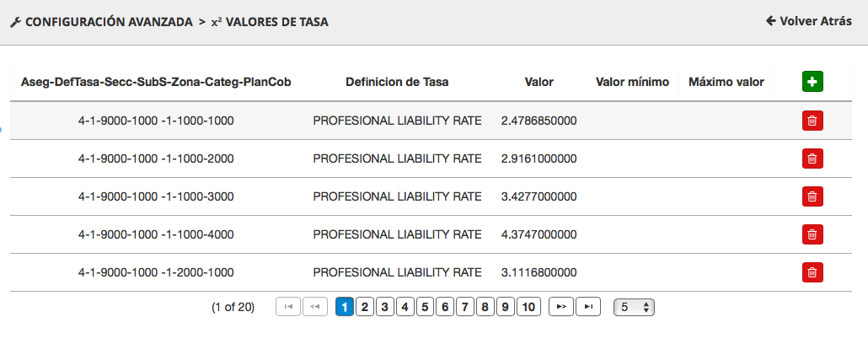
Task: Go to page 10
Action: coord(528,307)
